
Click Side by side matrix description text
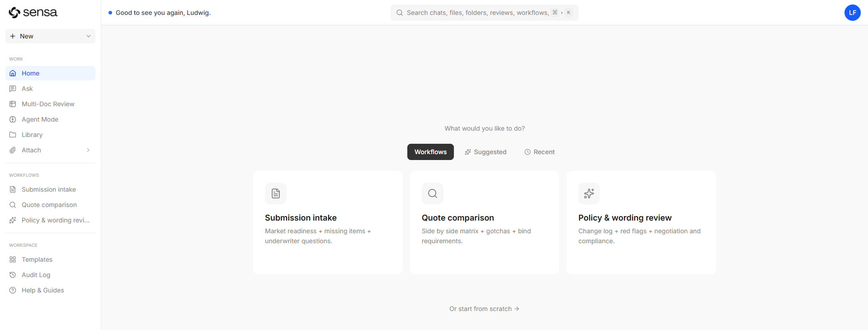pyautogui.click(x=476, y=236)
